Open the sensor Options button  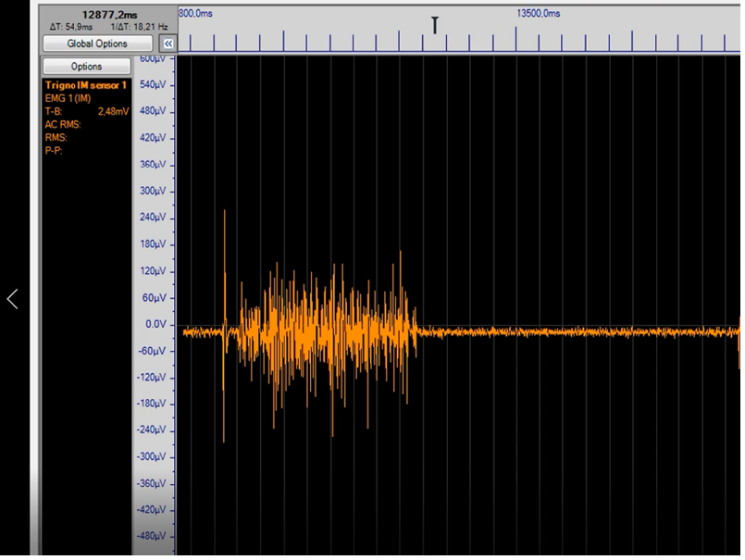coord(86,66)
